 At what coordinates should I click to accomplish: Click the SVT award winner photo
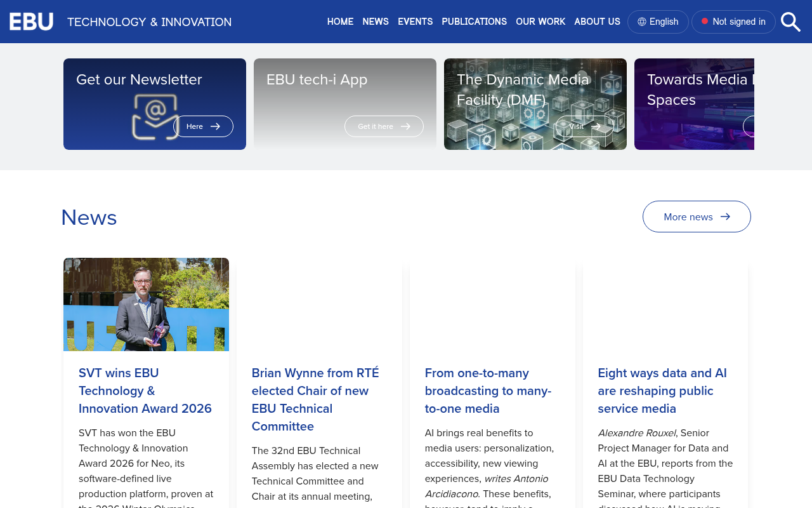tap(146, 304)
